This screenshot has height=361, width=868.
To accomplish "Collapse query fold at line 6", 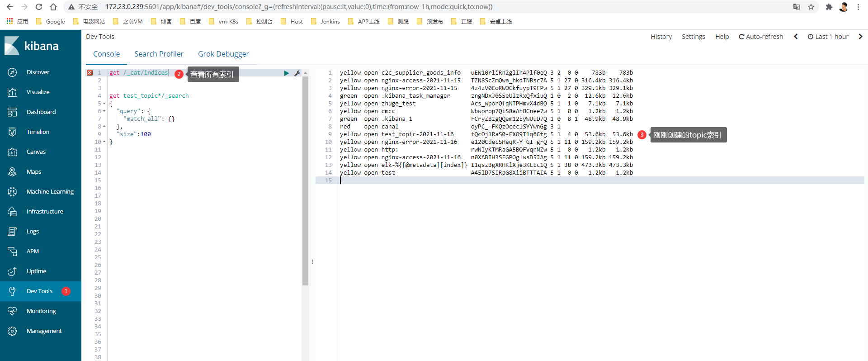I will coord(104,111).
